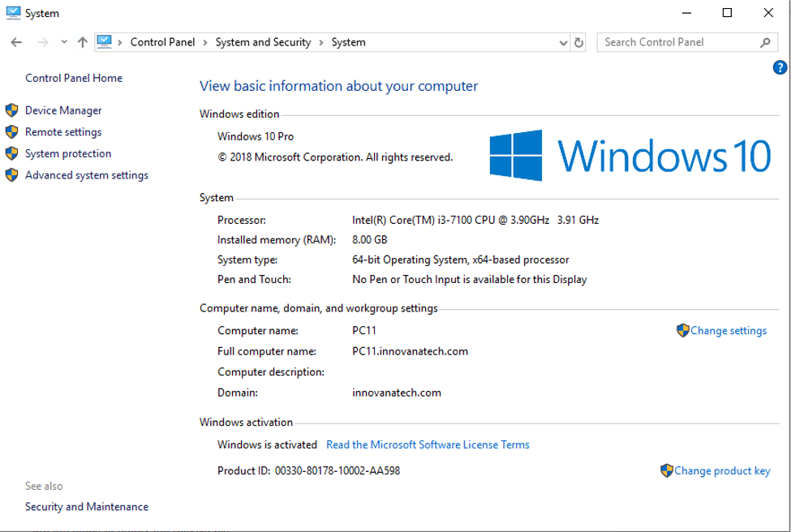Expand the address bar history dropdown
The width and height of the screenshot is (791, 532).
tap(563, 41)
